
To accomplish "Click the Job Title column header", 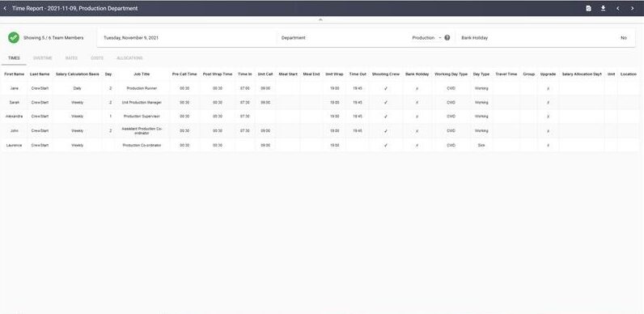I will (142, 74).
